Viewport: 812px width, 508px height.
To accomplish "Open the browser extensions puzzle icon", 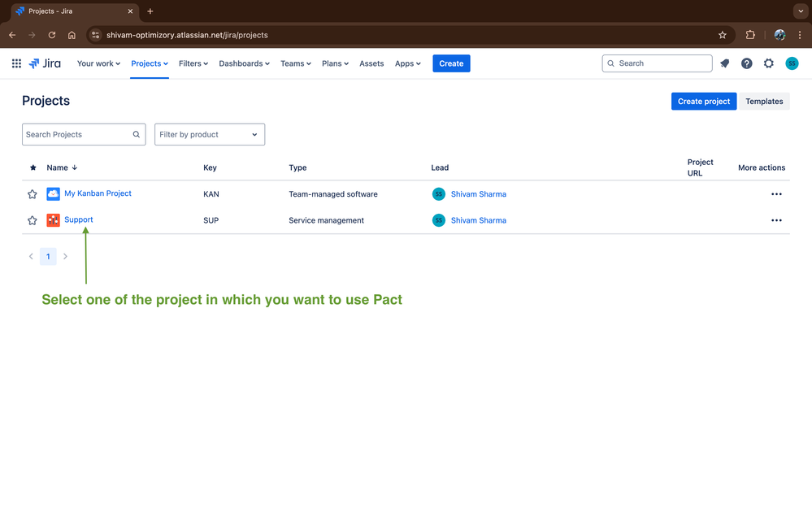I will pyautogui.click(x=750, y=35).
